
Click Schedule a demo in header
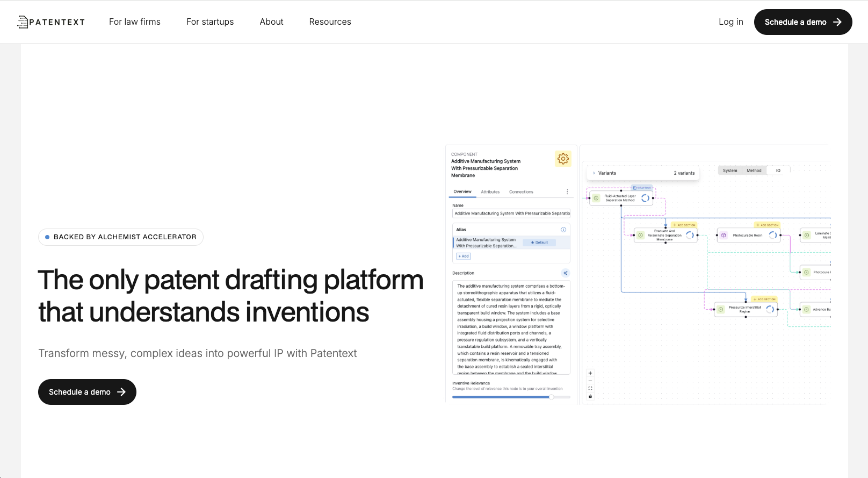pos(803,22)
